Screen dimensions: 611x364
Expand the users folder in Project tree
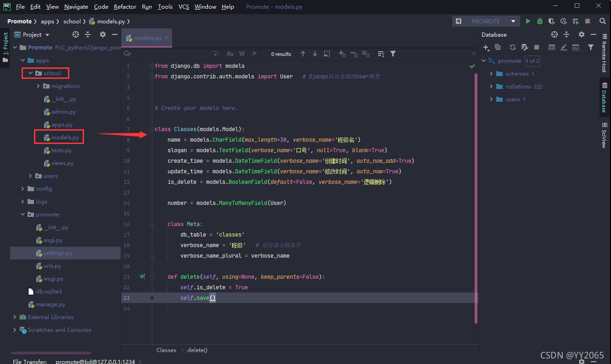tap(30, 176)
